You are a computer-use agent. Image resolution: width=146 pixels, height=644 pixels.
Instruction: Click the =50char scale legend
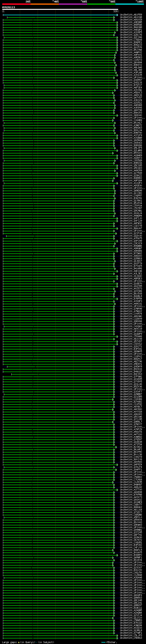[x=109, y=642]
